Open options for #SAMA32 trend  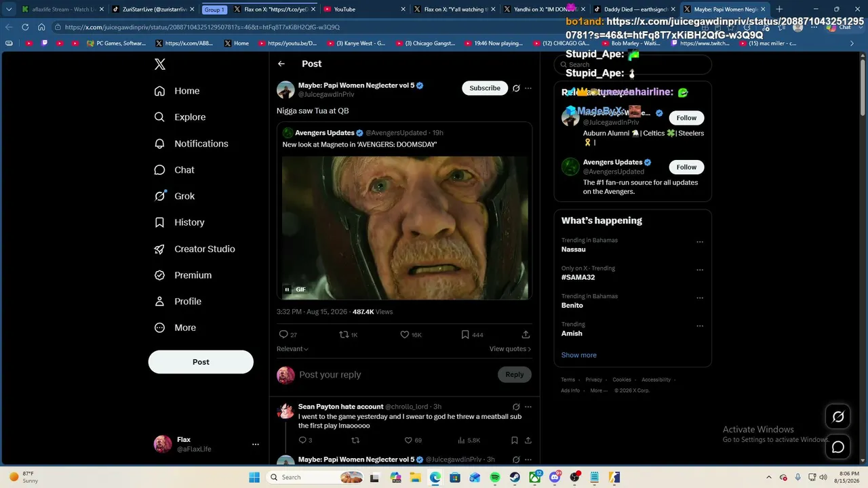pos(700,270)
